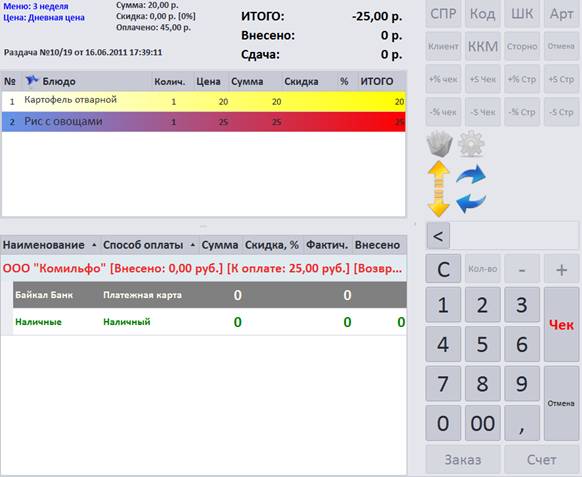Click the ККМ button
The image size is (582, 477).
pyautogui.click(x=483, y=46)
